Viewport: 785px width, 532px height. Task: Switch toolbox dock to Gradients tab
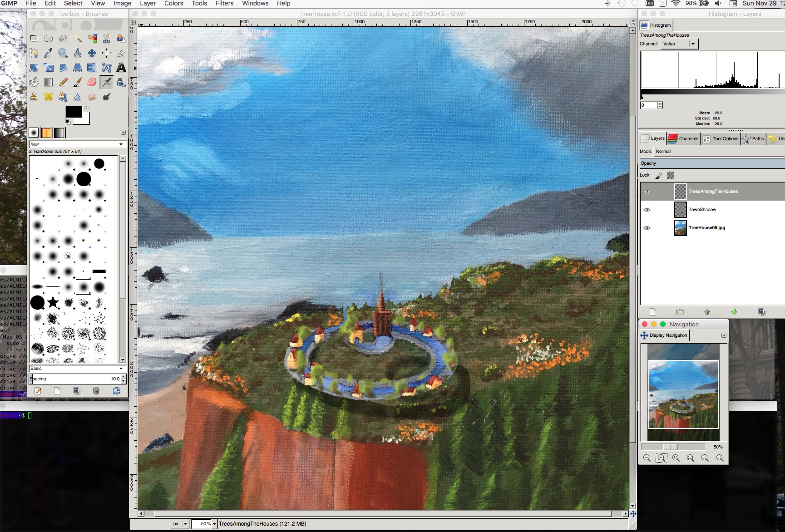pyautogui.click(x=59, y=133)
